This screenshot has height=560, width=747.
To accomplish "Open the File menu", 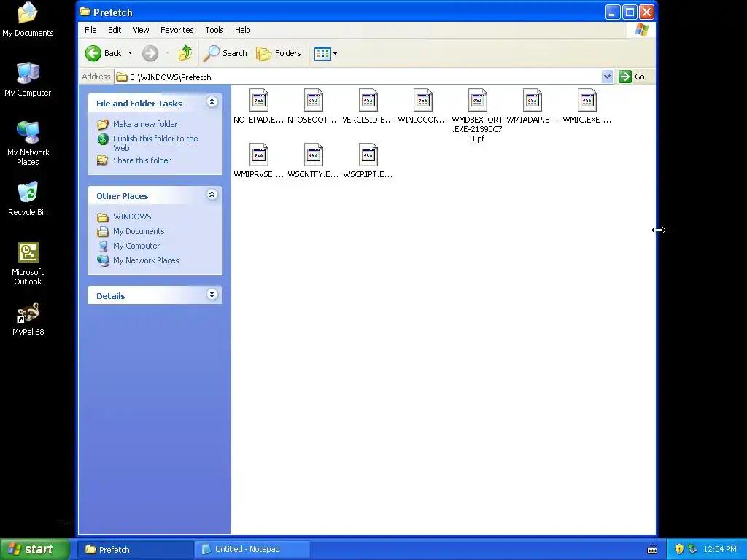I will tap(90, 30).
